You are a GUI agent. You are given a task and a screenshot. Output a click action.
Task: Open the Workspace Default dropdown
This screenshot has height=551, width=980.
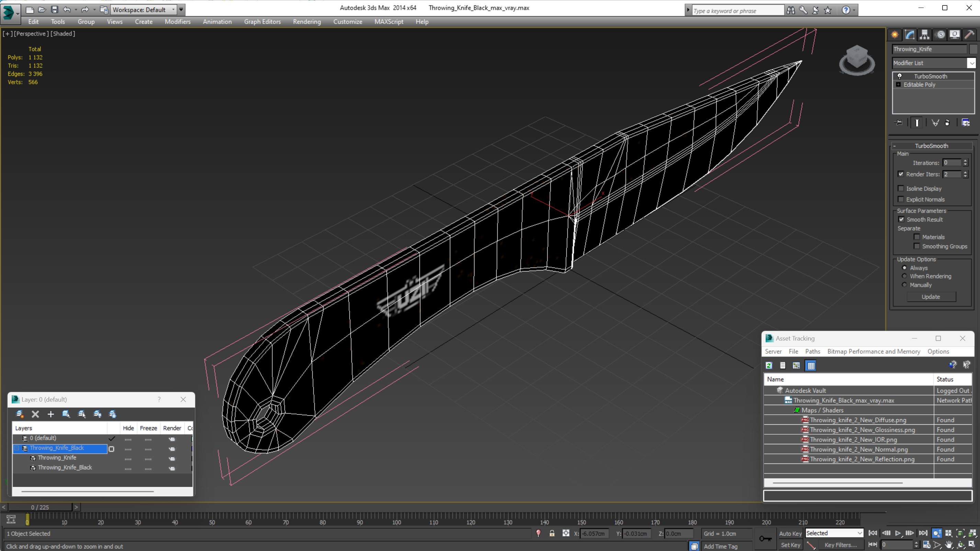tap(144, 10)
